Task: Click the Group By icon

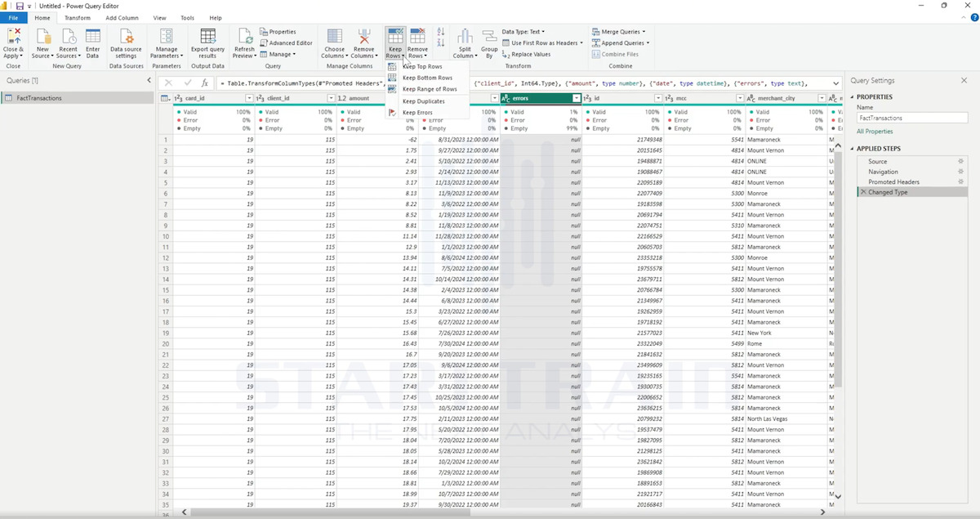Action: [x=489, y=36]
